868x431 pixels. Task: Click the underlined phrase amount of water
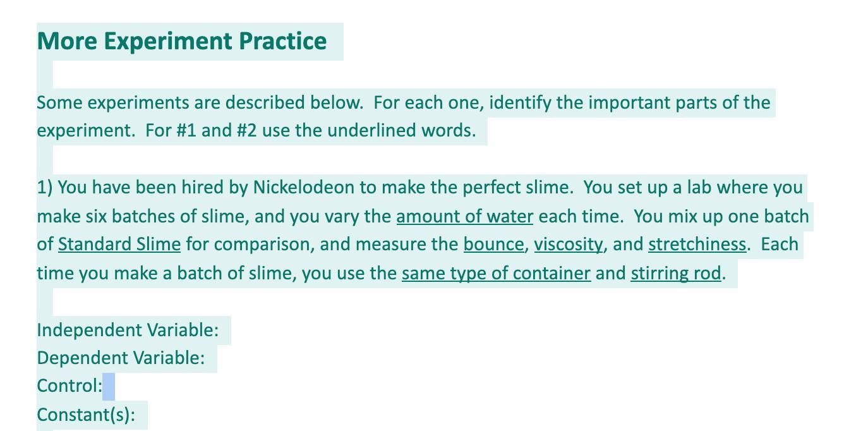pyautogui.click(x=465, y=216)
